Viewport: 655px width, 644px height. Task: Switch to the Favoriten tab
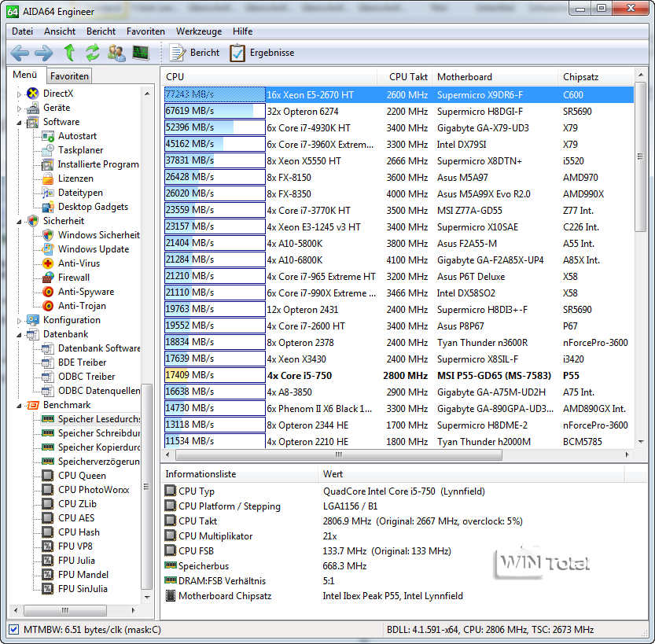(69, 76)
